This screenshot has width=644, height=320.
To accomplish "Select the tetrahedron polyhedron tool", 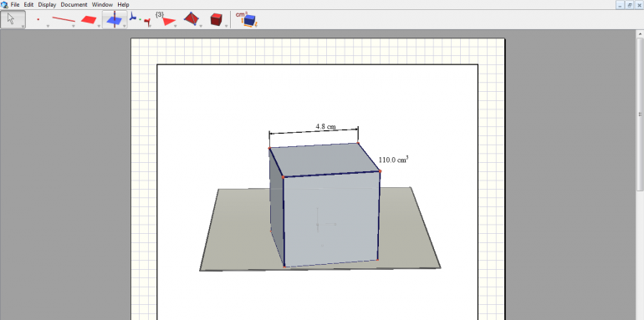I will 192,19.
